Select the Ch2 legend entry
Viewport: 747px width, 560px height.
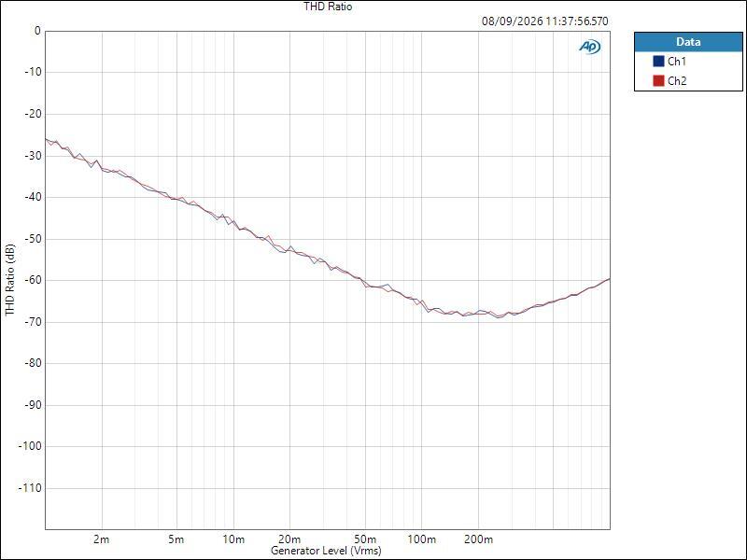tap(688, 81)
